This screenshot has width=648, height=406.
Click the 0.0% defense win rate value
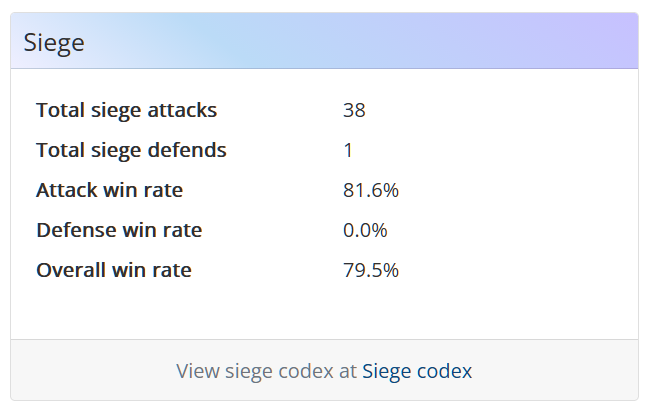click(x=365, y=230)
